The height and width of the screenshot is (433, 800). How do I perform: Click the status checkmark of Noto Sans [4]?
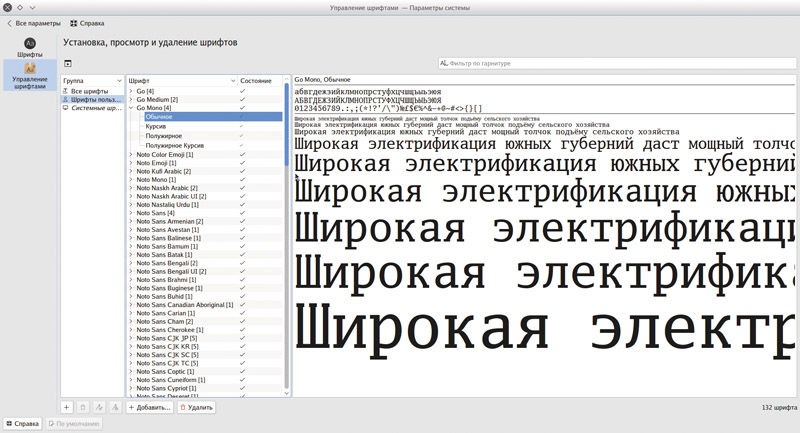tap(242, 213)
